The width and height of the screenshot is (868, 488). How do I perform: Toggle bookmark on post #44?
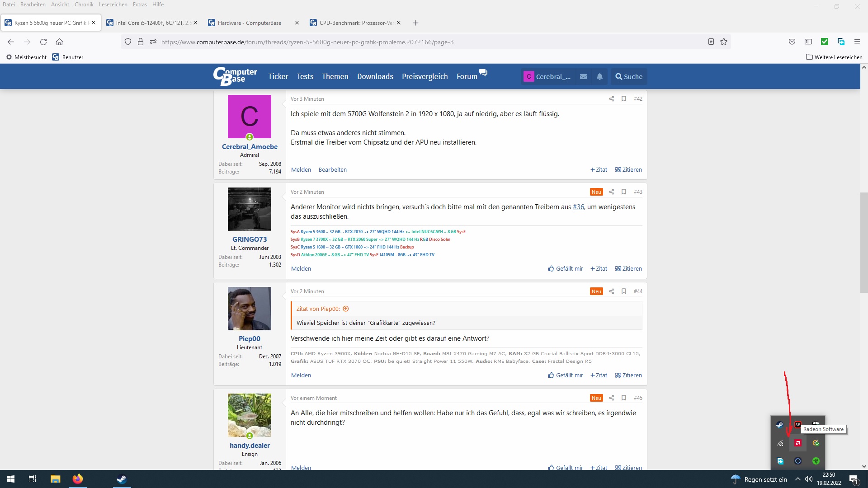[623, 291]
